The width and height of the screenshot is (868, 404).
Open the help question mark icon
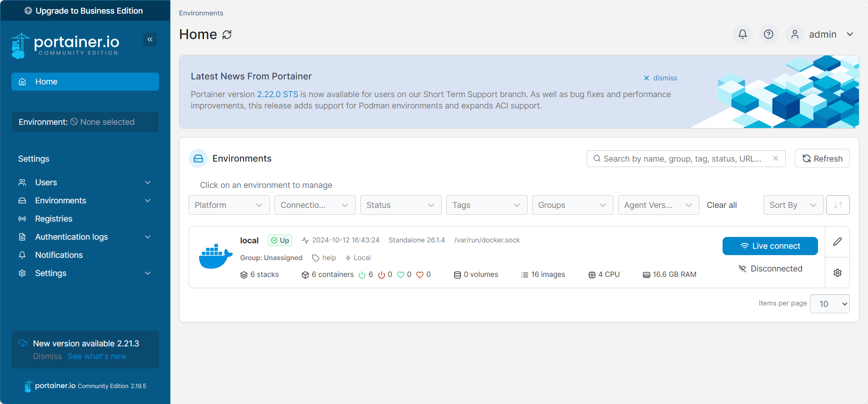(768, 34)
